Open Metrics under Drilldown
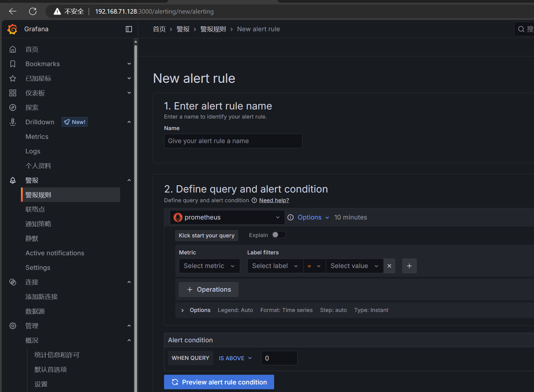Screen dimensions: 534x392 click(x=37, y=137)
